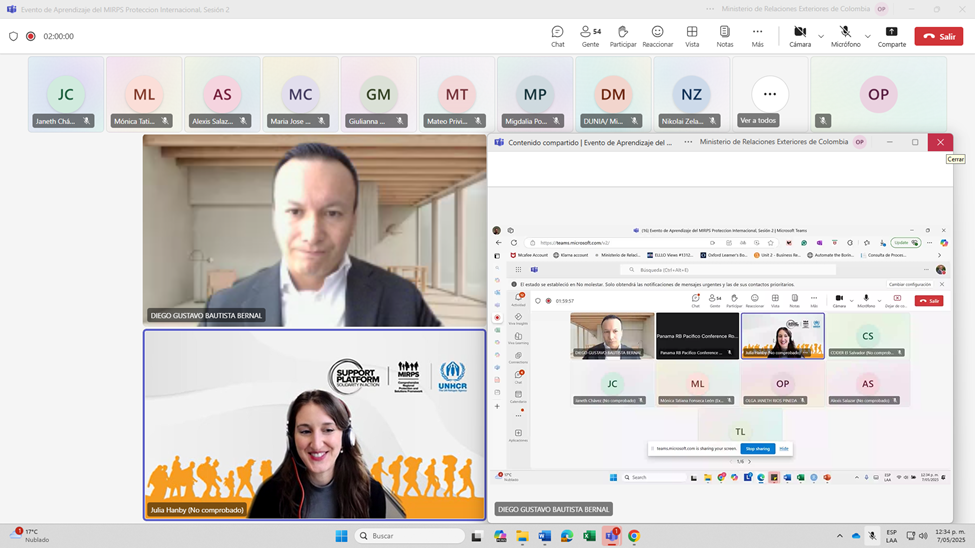The width and height of the screenshot is (975, 548).
Task: Close shared content window with Cerrar
Action: pos(940,142)
